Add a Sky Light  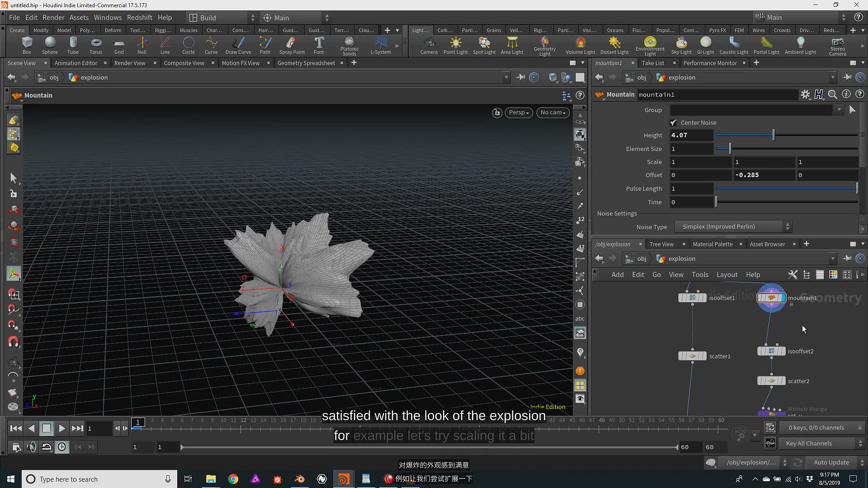click(x=681, y=46)
